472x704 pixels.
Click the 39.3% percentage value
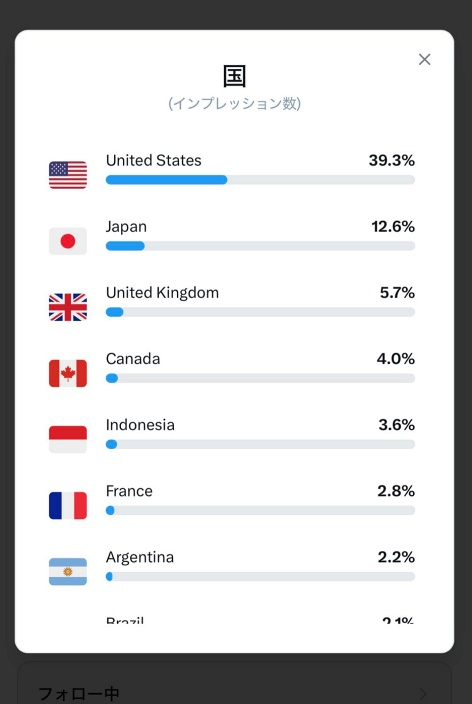click(x=392, y=160)
